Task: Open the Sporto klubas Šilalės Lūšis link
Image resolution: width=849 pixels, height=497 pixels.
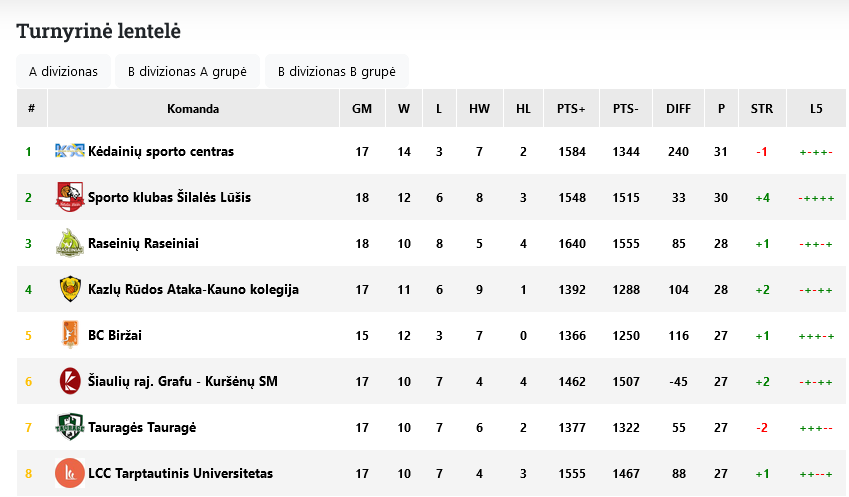Action: (x=169, y=198)
